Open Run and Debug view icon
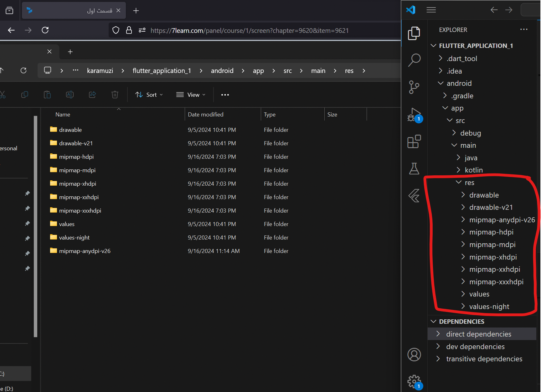Viewport: 541px width, 392px height. click(415, 115)
